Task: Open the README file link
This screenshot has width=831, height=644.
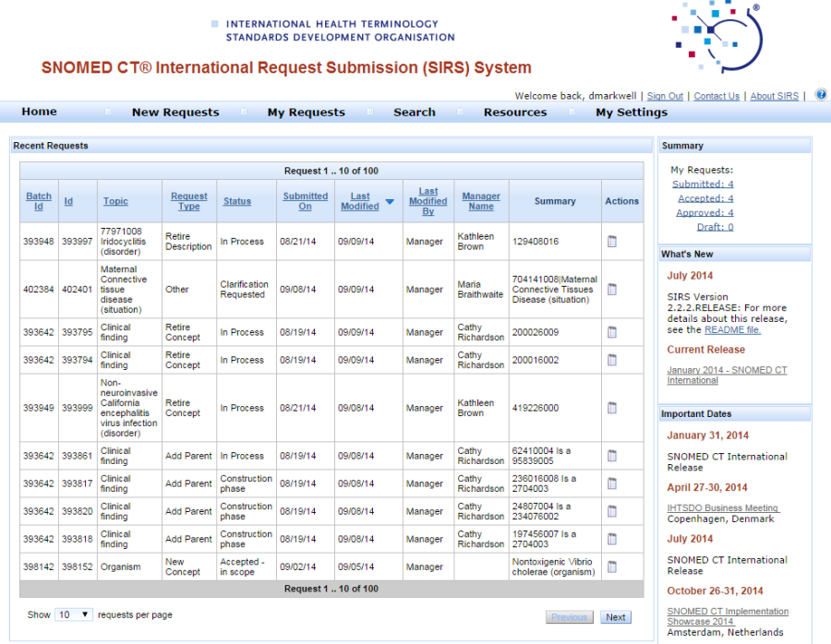Action: [x=732, y=330]
